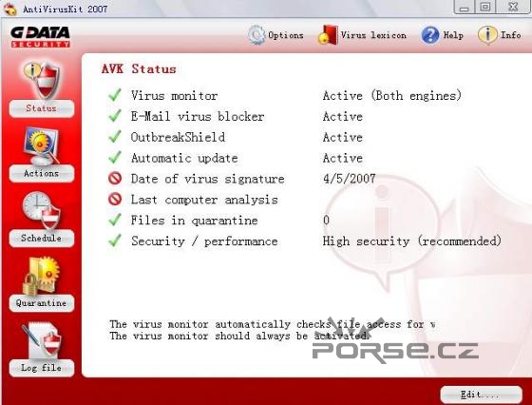Click green check next to Files in quarantine
The width and height of the screenshot is (532, 405).
(115, 220)
